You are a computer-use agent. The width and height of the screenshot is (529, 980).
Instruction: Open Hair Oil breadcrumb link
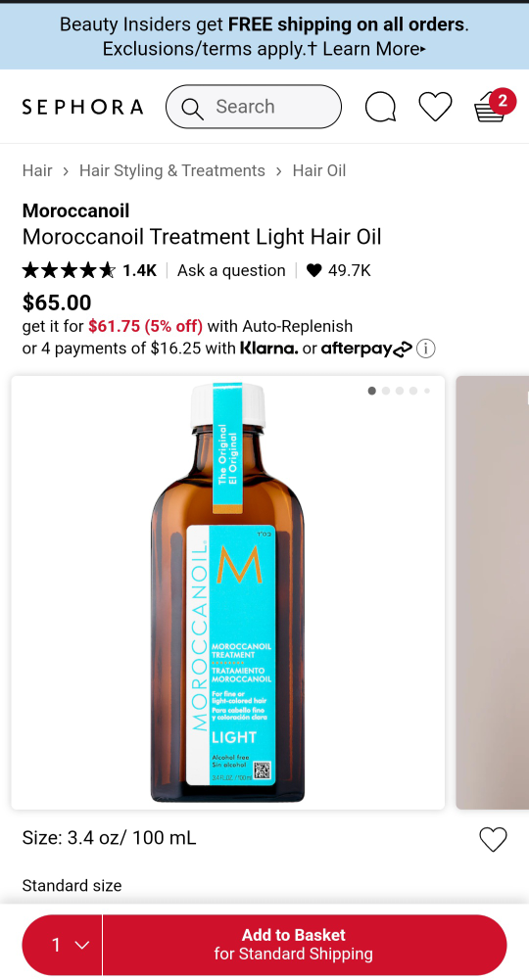tap(319, 170)
